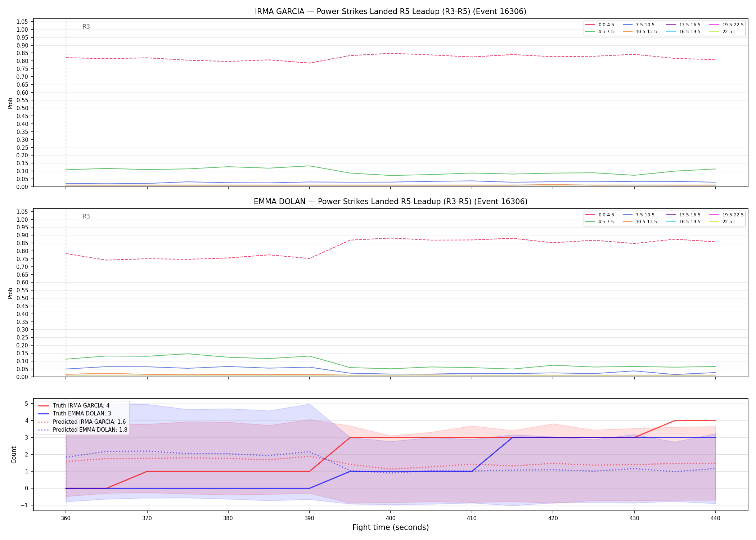Click the 'Fight time (seconds)' axis label

coord(391,528)
